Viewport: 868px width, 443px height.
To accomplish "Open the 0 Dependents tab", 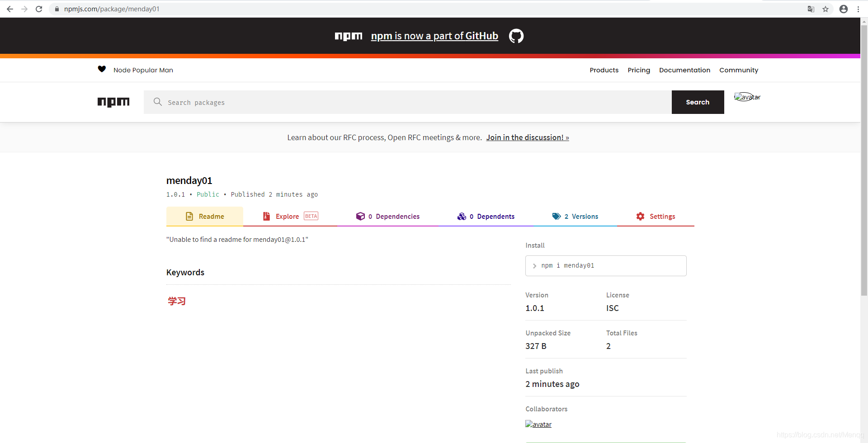I will [x=486, y=217].
